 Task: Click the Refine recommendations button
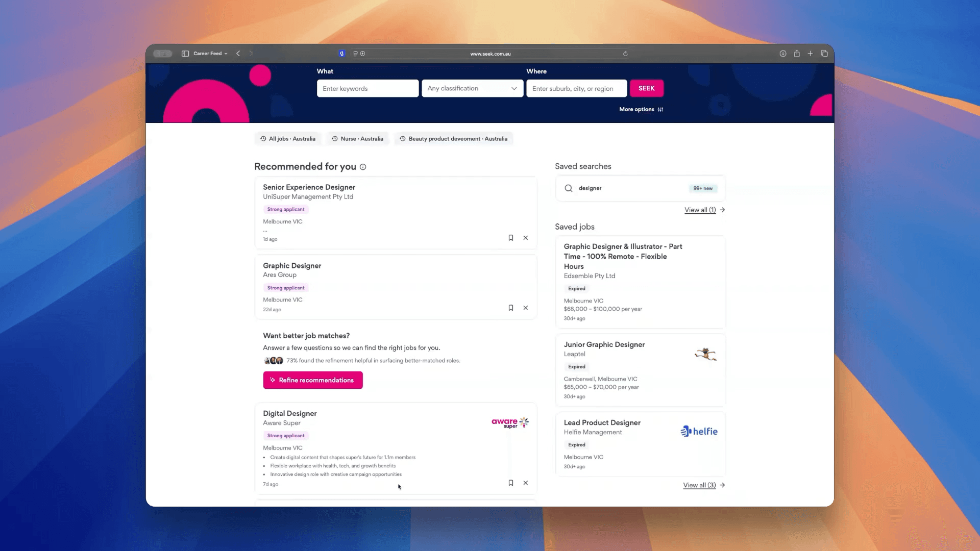(313, 380)
